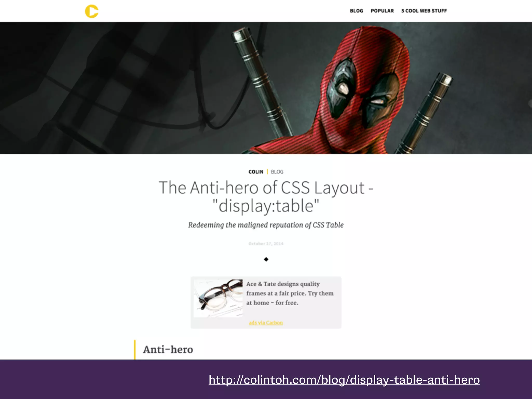Image resolution: width=532 pixels, height=399 pixels.
Task: Click the yellow C site logo
Action: [x=92, y=11]
